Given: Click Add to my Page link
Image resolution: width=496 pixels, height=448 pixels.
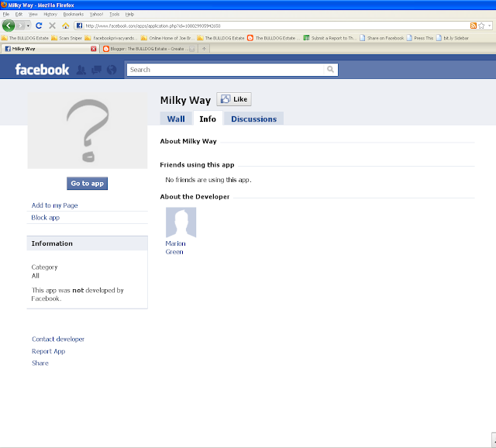Looking at the screenshot, I should click(54, 205).
